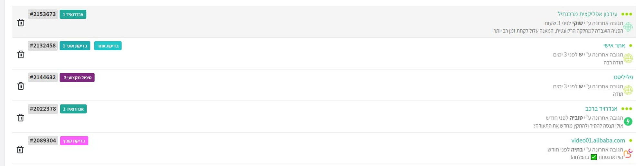Click the אנדרואיד 1 tag beside #2153673
Viewport: 644px width, 166px height.
pos(73,15)
